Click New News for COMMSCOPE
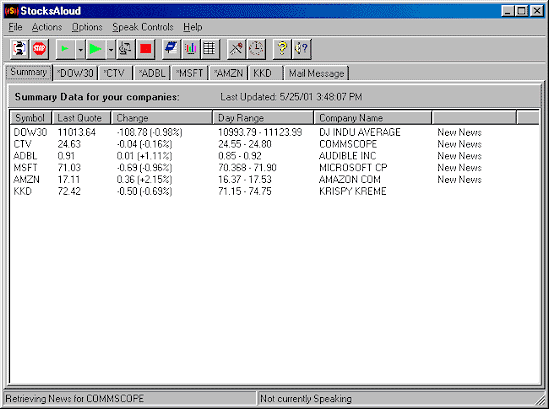 [460, 144]
